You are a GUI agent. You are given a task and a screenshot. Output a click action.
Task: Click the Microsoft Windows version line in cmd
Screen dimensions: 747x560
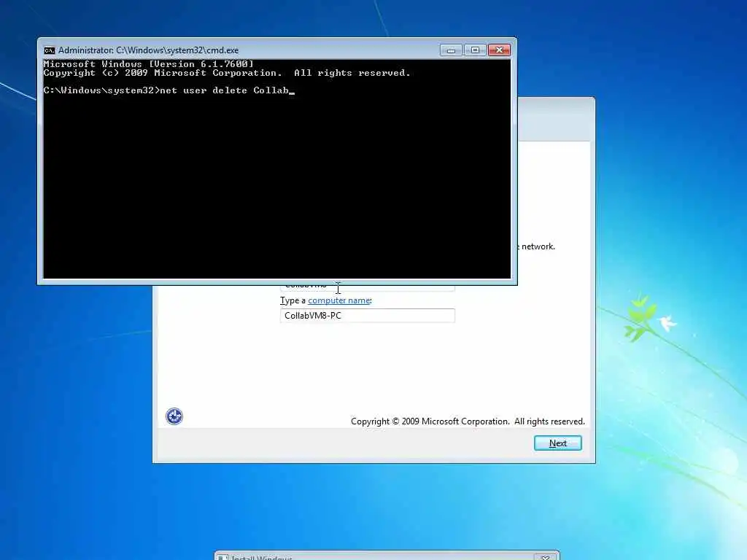pos(148,64)
